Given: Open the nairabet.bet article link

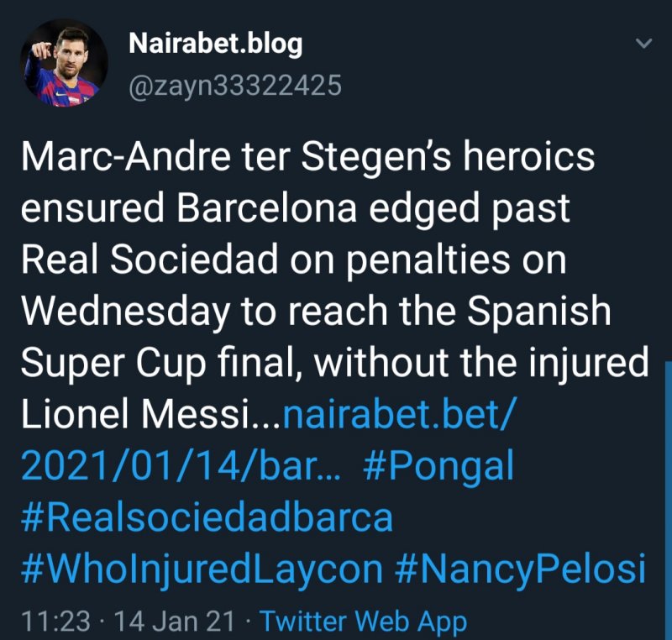Looking at the screenshot, I should pyautogui.click(x=396, y=414).
